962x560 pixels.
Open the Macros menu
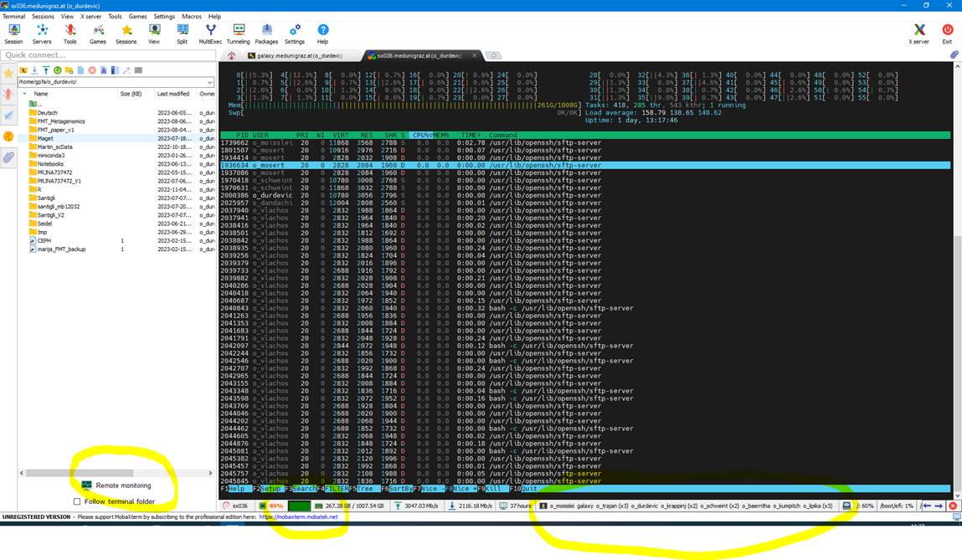pyautogui.click(x=191, y=16)
